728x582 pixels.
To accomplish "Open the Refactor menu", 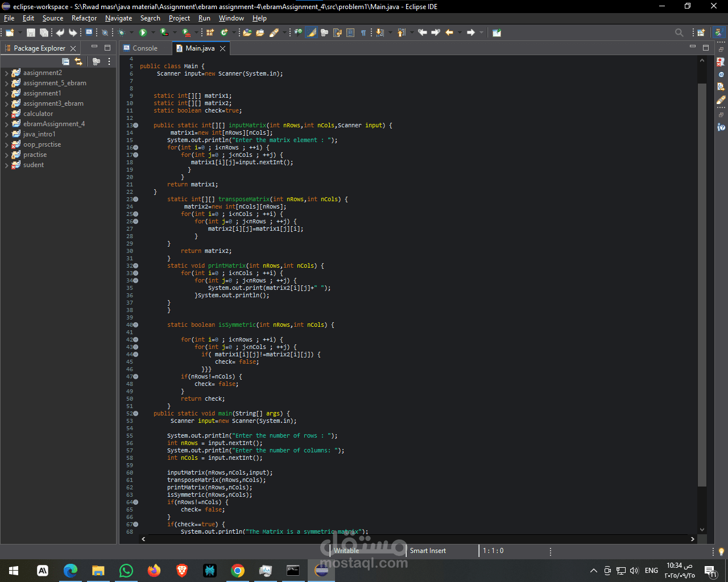I will click(84, 18).
